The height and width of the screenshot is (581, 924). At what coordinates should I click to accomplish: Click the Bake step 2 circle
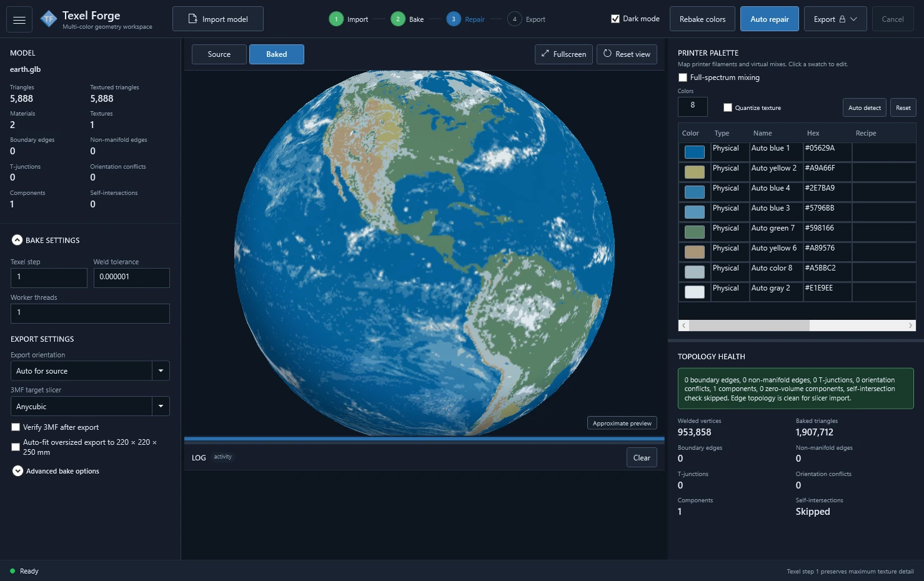[x=398, y=19]
